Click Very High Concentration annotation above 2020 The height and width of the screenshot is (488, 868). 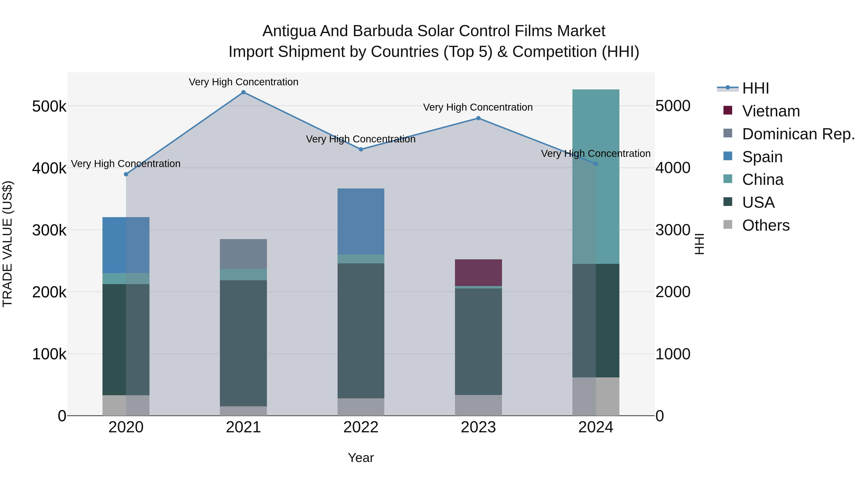coord(126,164)
